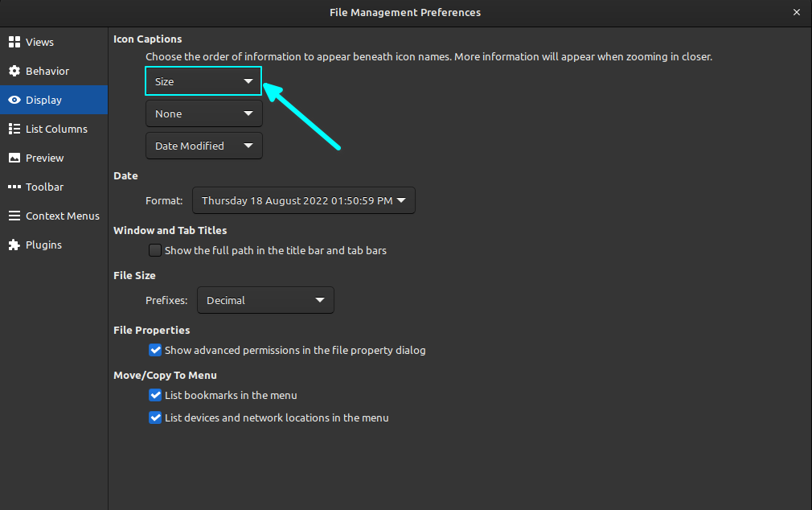Open Preview settings via its image icon
The height and width of the screenshot is (510, 812).
(14, 158)
